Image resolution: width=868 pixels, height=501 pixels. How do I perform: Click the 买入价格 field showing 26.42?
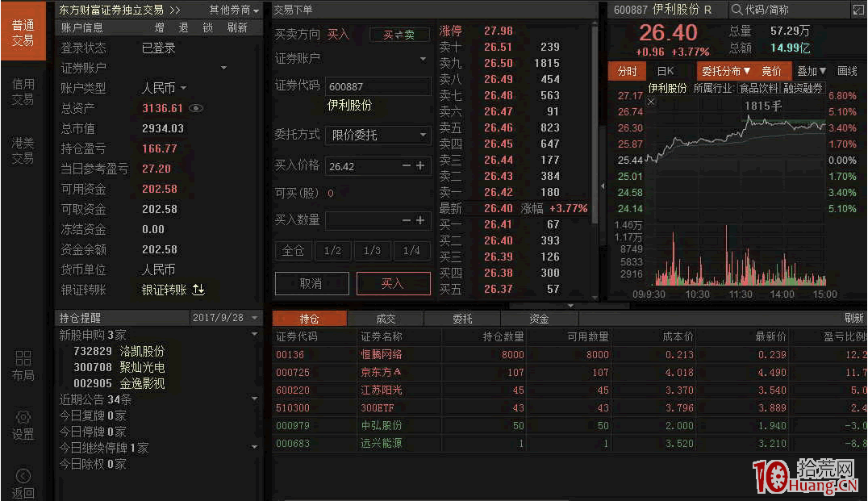(378, 166)
